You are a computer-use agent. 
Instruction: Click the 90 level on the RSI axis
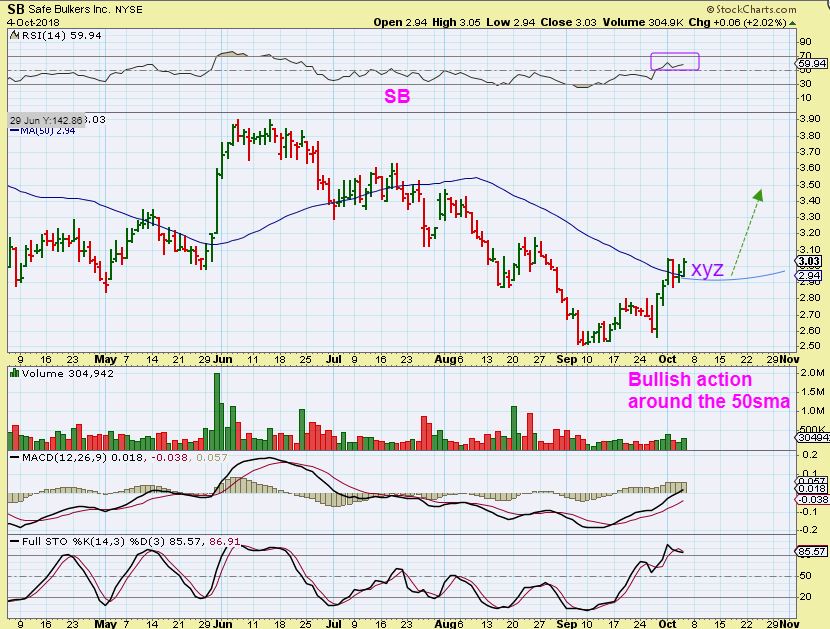(805, 42)
